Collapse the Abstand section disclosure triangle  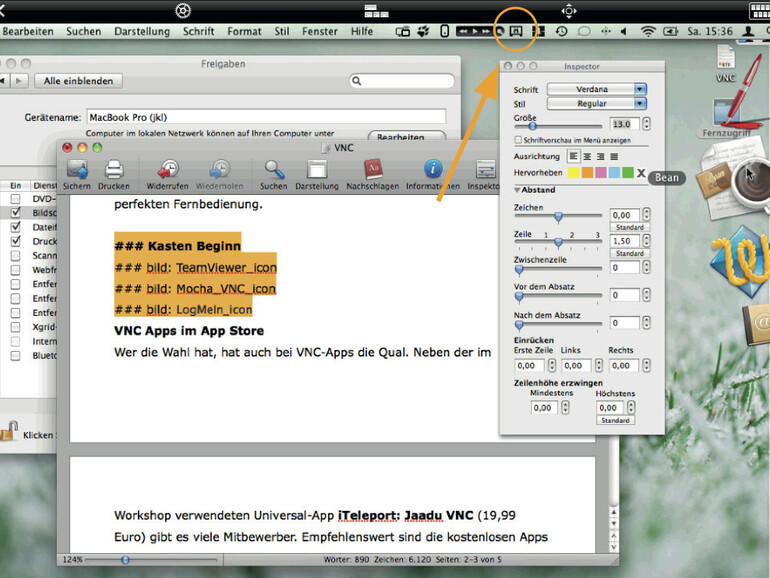pyautogui.click(x=517, y=189)
